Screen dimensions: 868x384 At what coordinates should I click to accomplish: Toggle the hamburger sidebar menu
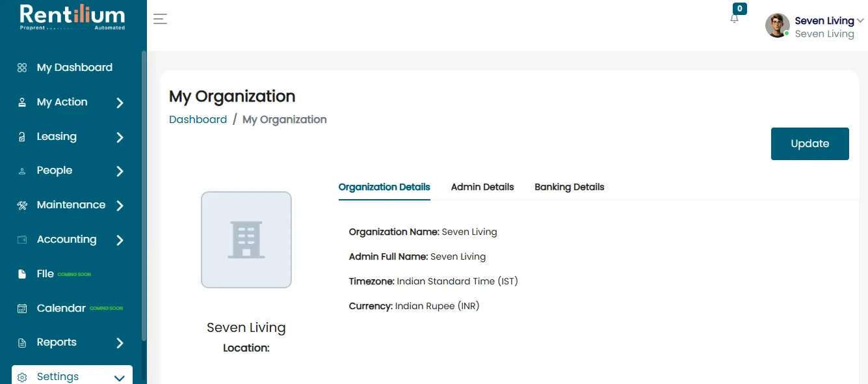160,19
